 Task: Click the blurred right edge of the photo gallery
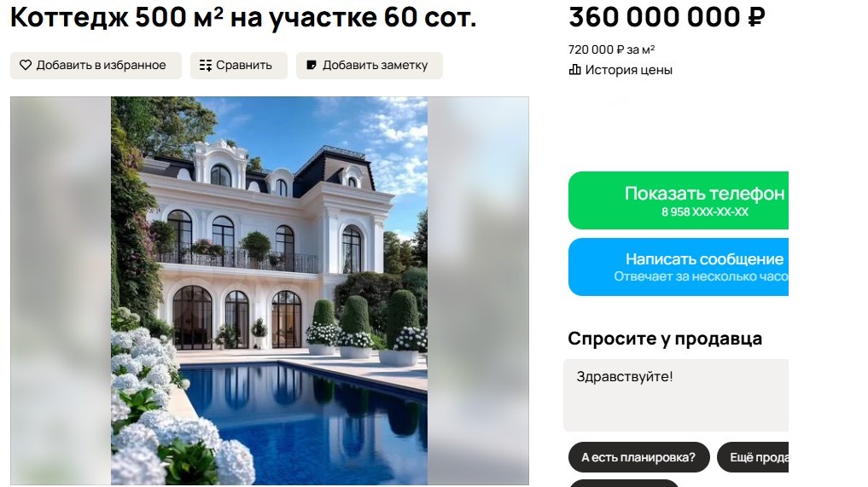(478, 291)
